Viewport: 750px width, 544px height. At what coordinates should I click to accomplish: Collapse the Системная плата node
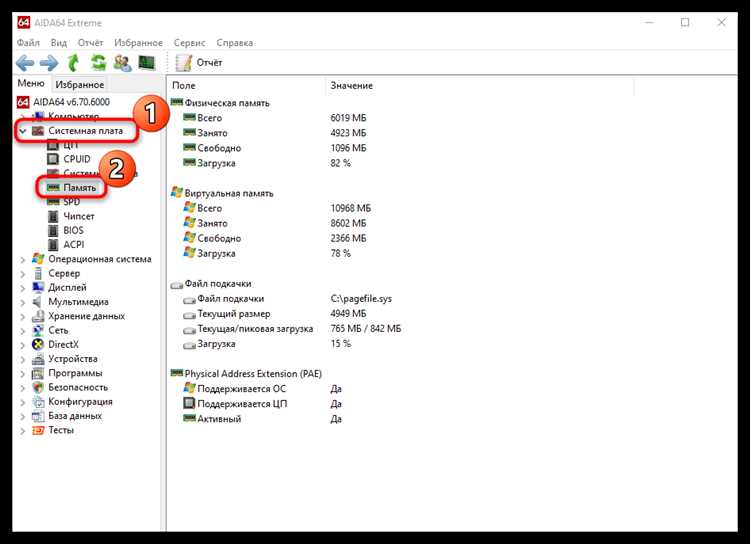(x=22, y=131)
